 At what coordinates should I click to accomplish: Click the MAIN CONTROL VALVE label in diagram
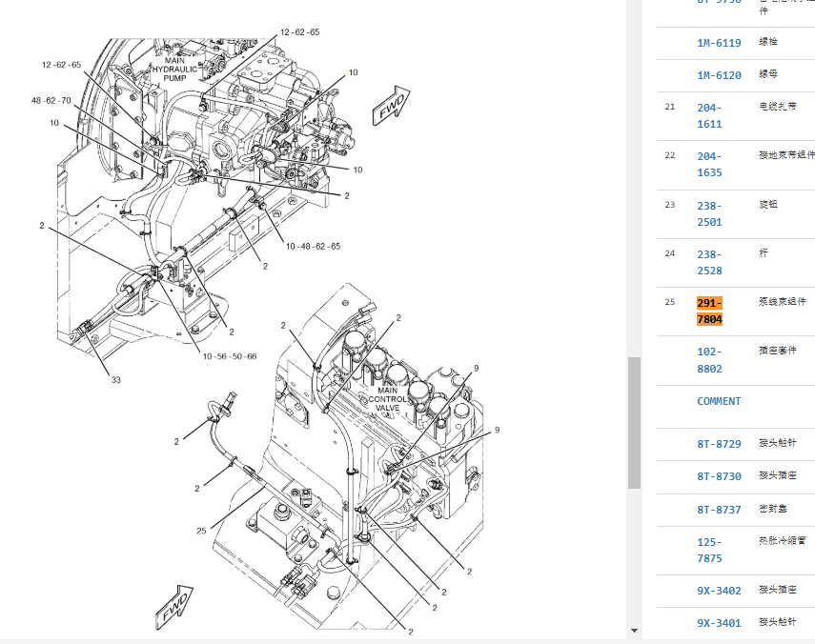(x=387, y=399)
